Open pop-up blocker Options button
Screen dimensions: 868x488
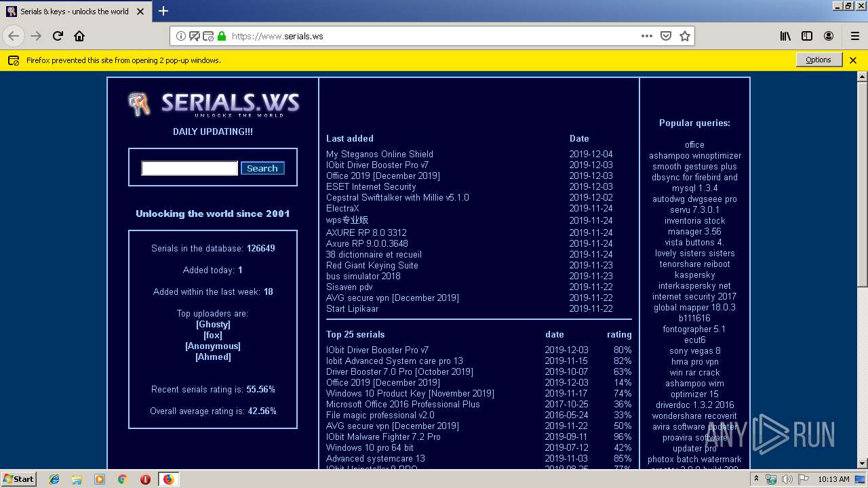(x=818, y=60)
